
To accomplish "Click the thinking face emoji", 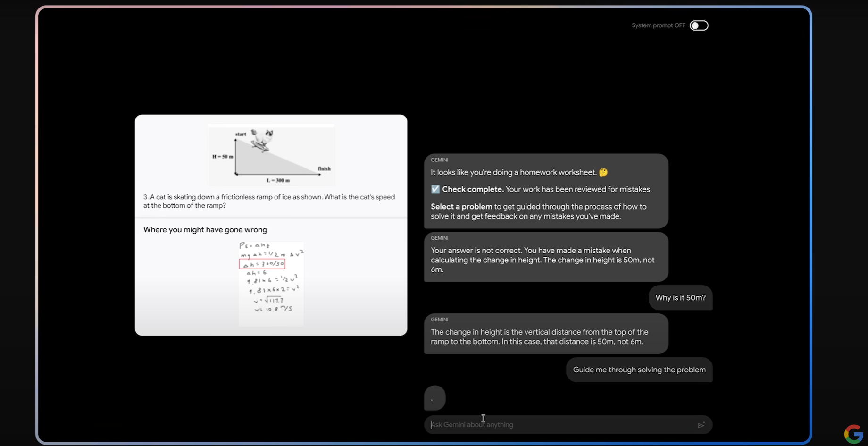I will (x=603, y=172).
